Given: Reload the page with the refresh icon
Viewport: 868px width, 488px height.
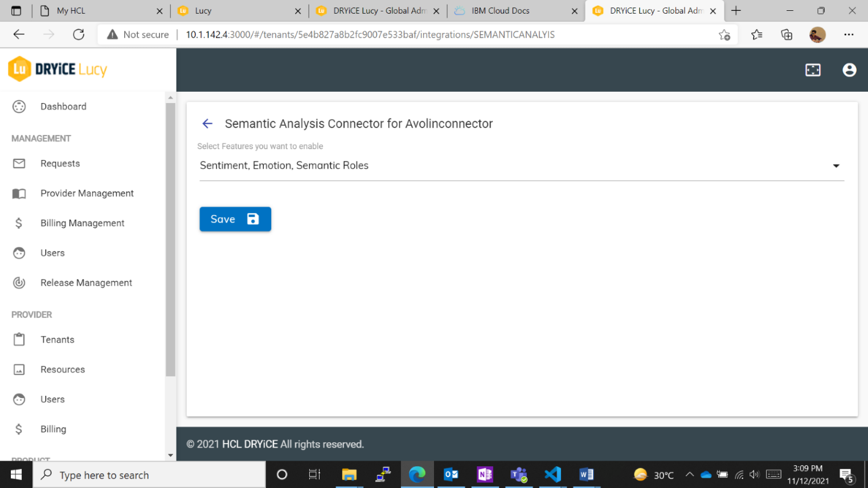Looking at the screenshot, I should pos(79,35).
